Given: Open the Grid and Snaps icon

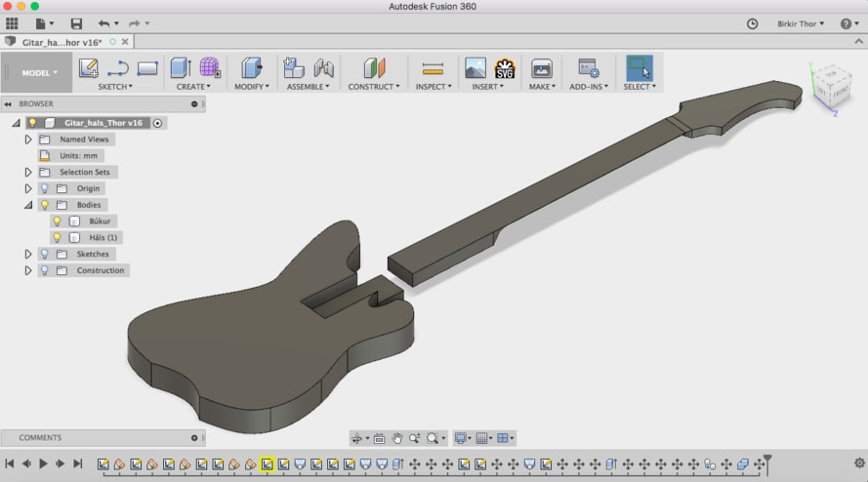Looking at the screenshot, I should pos(481,438).
